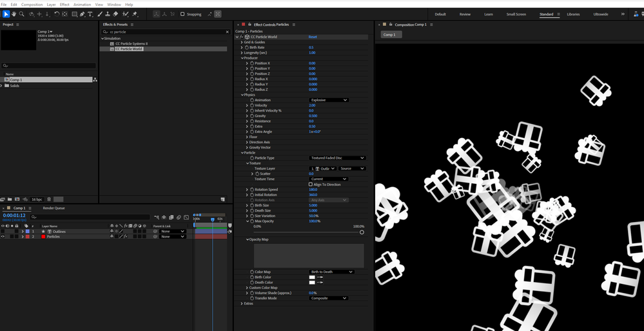Choose the Pen tool

tap(82, 14)
